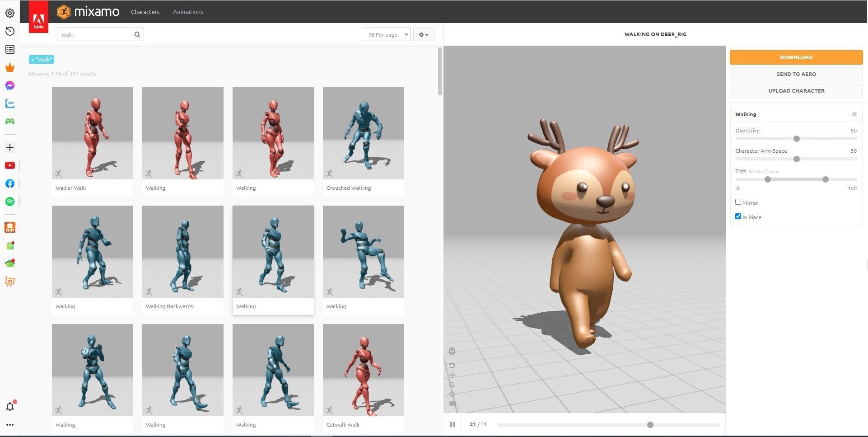Screen dimensions: 868x437
Task: Click the Overdrive value 50
Action: click(854, 131)
